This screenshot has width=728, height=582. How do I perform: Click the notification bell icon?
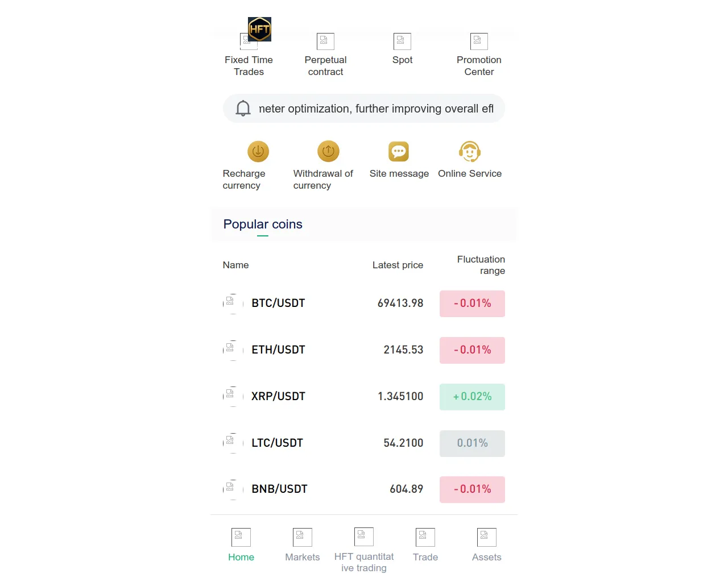click(243, 109)
